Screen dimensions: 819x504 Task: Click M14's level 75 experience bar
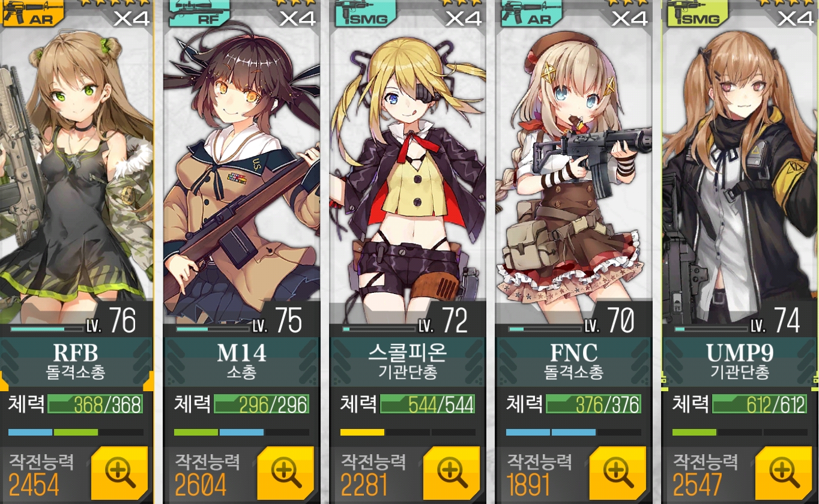213,329
